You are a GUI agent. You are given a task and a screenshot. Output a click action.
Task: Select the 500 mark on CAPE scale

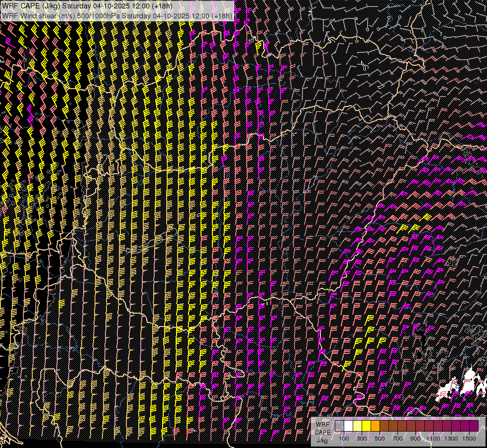click(x=380, y=439)
